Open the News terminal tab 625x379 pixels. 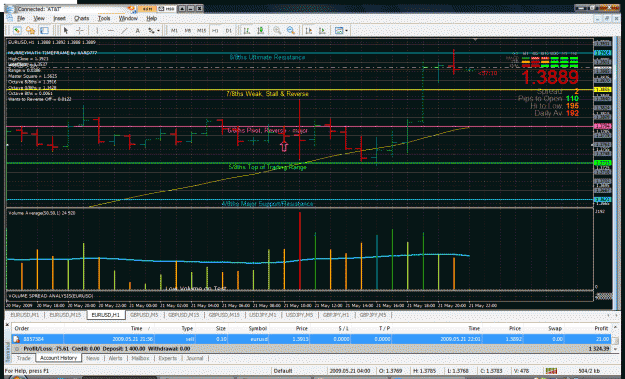click(x=92, y=358)
